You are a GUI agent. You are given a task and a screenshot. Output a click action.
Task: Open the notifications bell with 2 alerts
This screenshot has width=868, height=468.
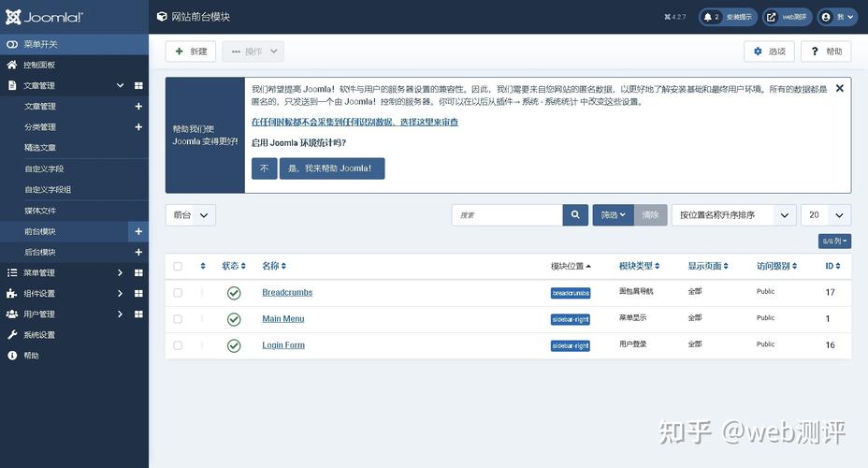click(x=728, y=17)
